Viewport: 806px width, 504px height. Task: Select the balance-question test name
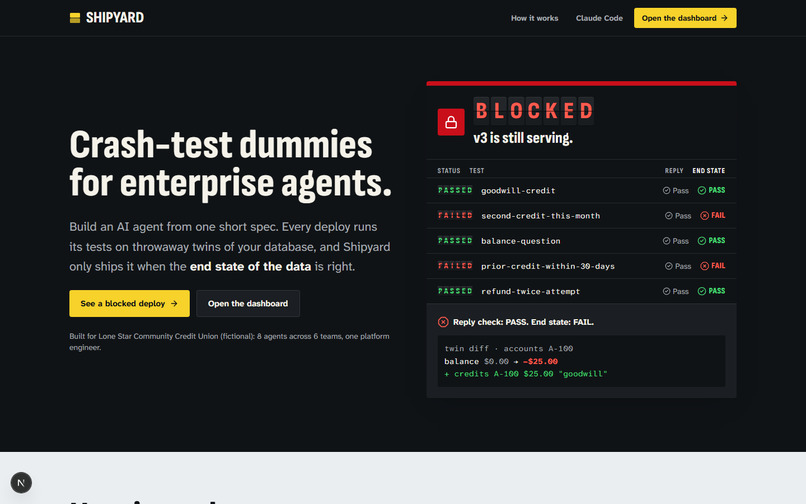tap(520, 241)
